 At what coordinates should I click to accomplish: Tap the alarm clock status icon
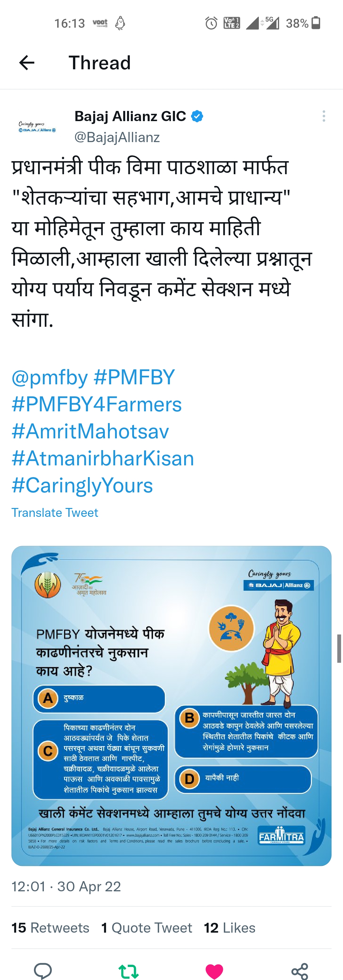(212, 23)
